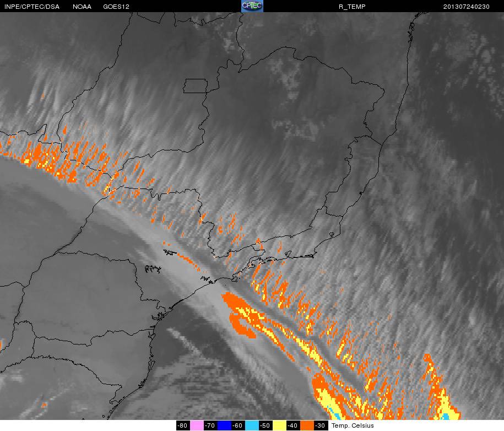Pick the cyan legend swatch after -60
This screenshot has height=431, width=504.
coord(252,425)
